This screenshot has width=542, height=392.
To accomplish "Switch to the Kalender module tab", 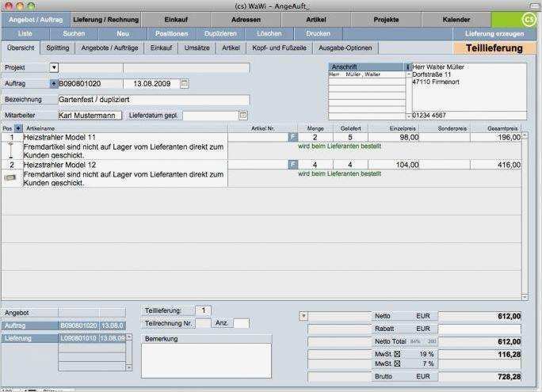I will click(456, 18).
